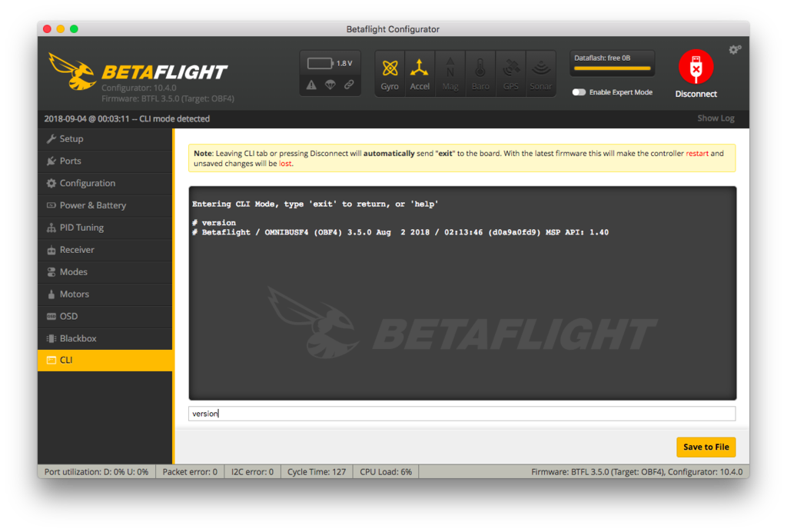Select the CLI tab
This screenshot has width=787, height=532.
pyautogui.click(x=105, y=361)
